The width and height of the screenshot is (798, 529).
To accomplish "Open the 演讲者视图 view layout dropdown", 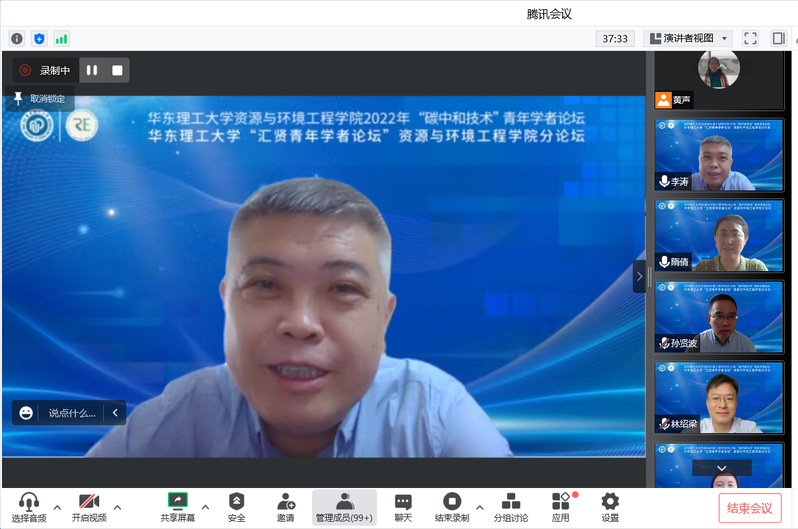I will pyautogui.click(x=690, y=38).
